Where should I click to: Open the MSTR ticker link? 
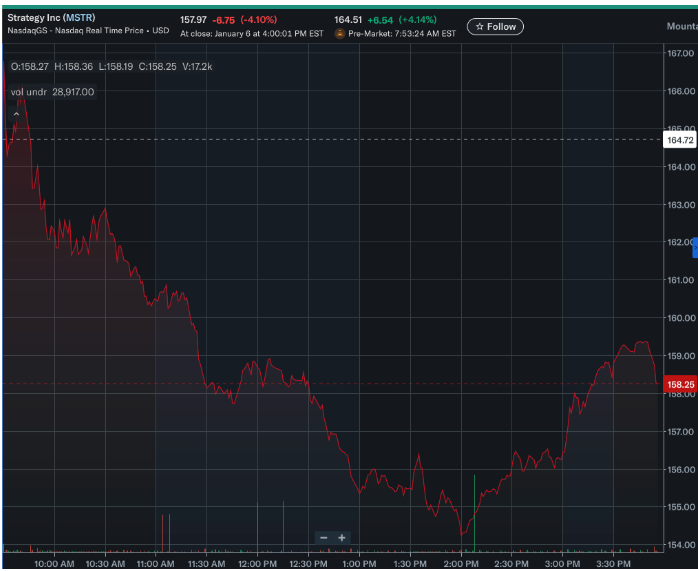pyautogui.click(x=79, y=19)
